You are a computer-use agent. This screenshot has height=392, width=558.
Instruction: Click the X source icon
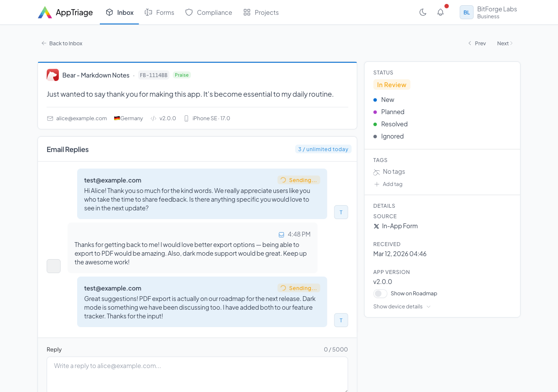376,226
